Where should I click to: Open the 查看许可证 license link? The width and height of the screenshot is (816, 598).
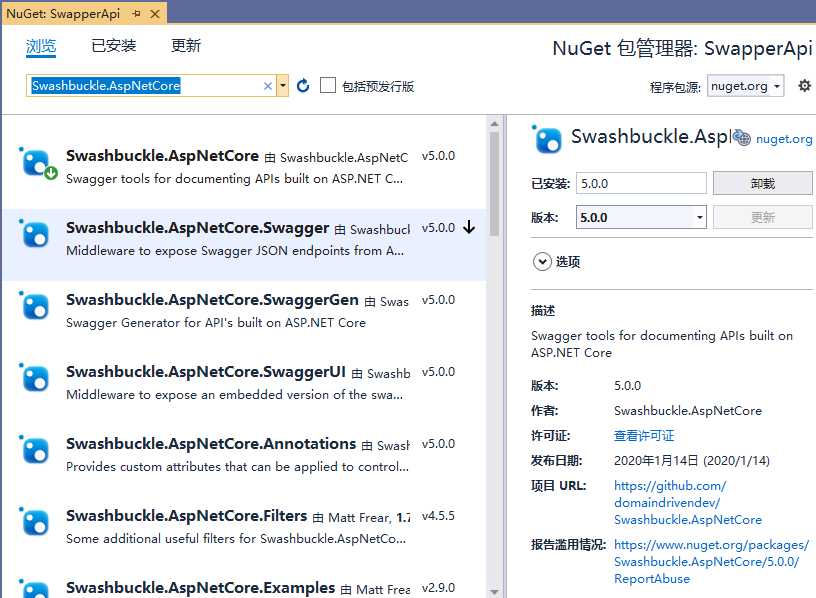point(644,436)
